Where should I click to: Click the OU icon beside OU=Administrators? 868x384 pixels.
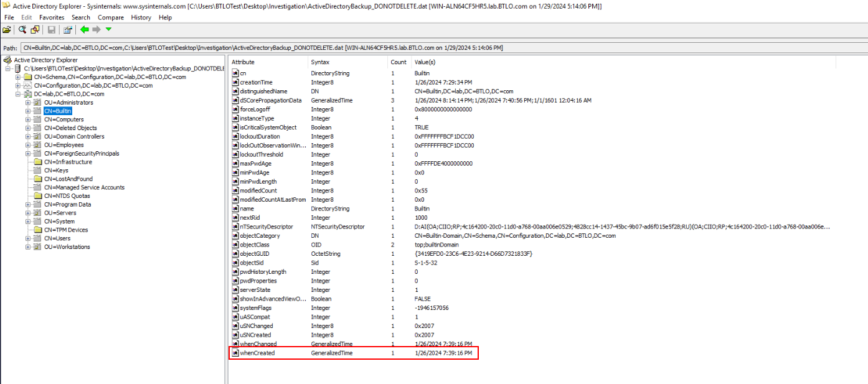pyautogui.click(x=38, y=103)
